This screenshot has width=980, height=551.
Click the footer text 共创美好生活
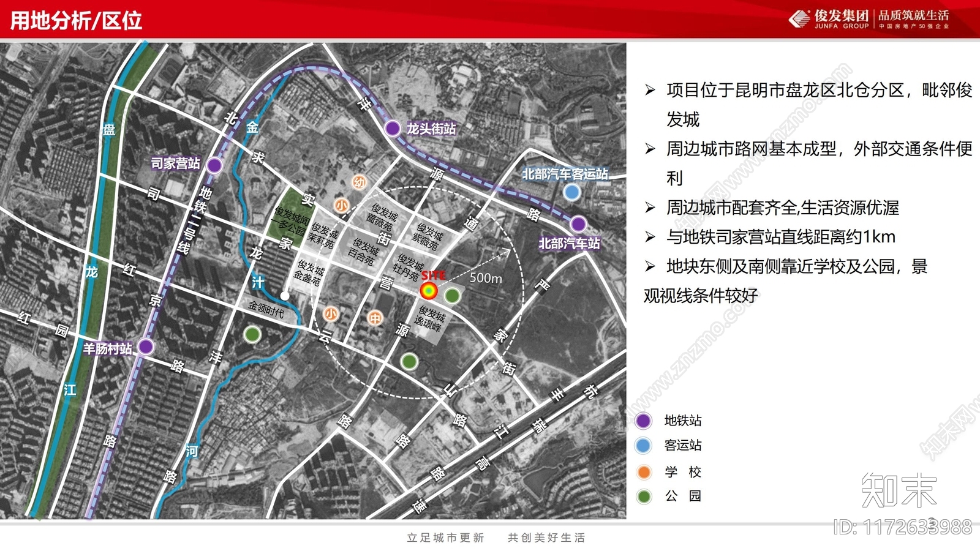tap(546, 538)
